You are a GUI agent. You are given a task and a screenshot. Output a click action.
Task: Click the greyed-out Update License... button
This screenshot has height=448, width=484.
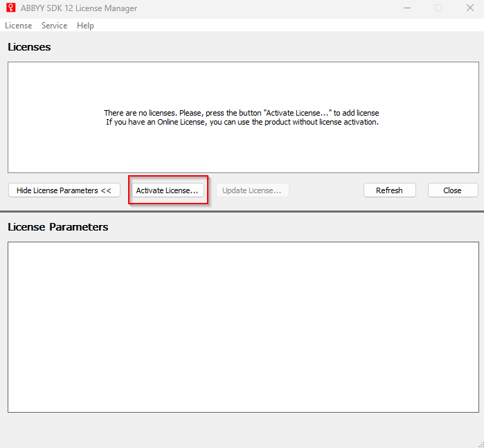pos(252,190)
